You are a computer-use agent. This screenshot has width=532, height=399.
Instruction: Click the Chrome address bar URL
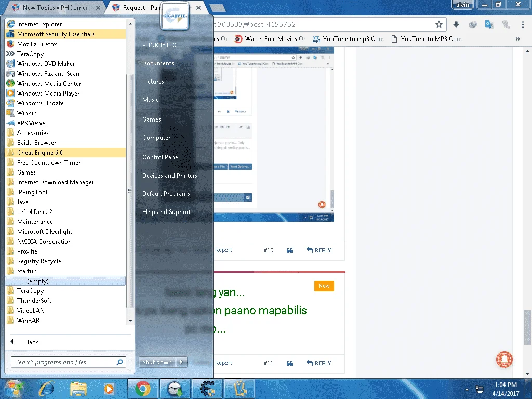(255, 24)
